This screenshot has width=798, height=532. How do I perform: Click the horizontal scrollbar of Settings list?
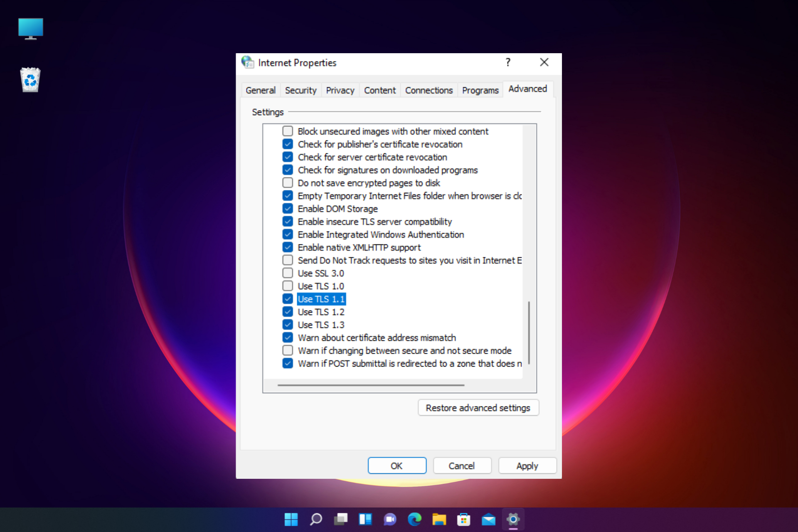[371, 385]
